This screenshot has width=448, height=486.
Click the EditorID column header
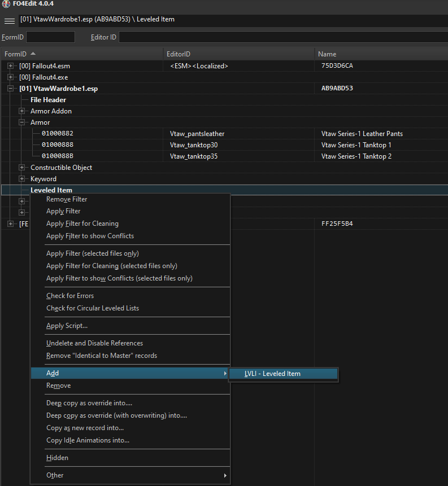(x=238, y=54)
